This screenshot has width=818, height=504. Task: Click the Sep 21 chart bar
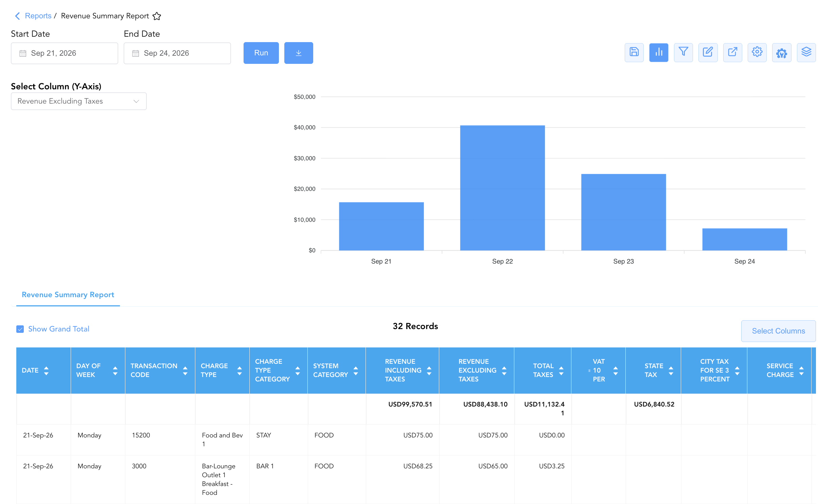click(381, 226)
